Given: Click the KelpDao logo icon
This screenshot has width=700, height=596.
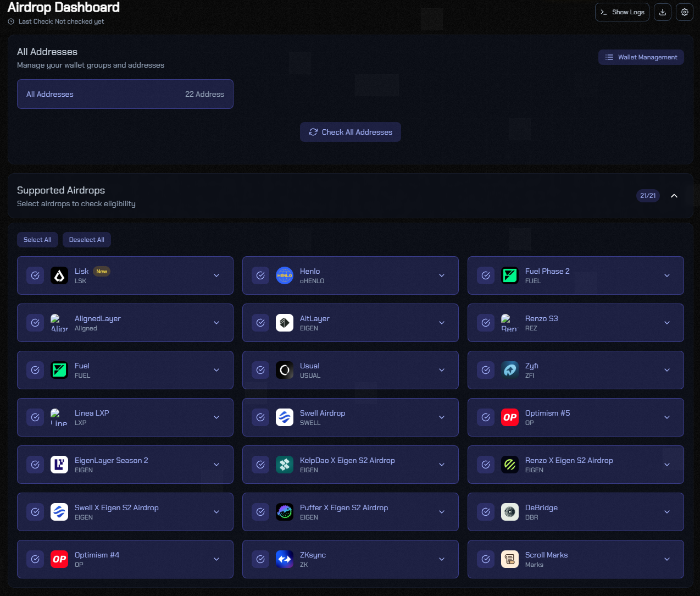Looking at the screenshot, I should [285, 465].
